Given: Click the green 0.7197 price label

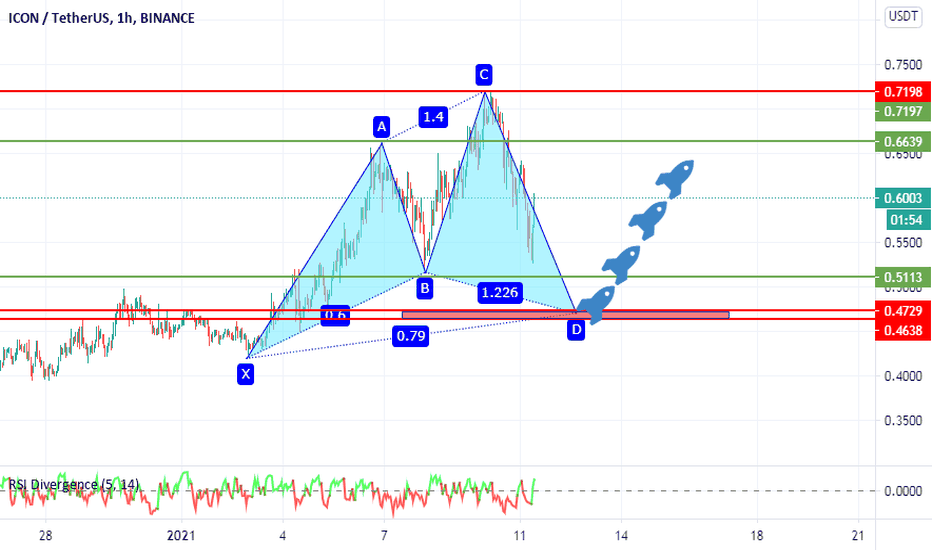Looking at the screenshot, I should tap(903, 111).
